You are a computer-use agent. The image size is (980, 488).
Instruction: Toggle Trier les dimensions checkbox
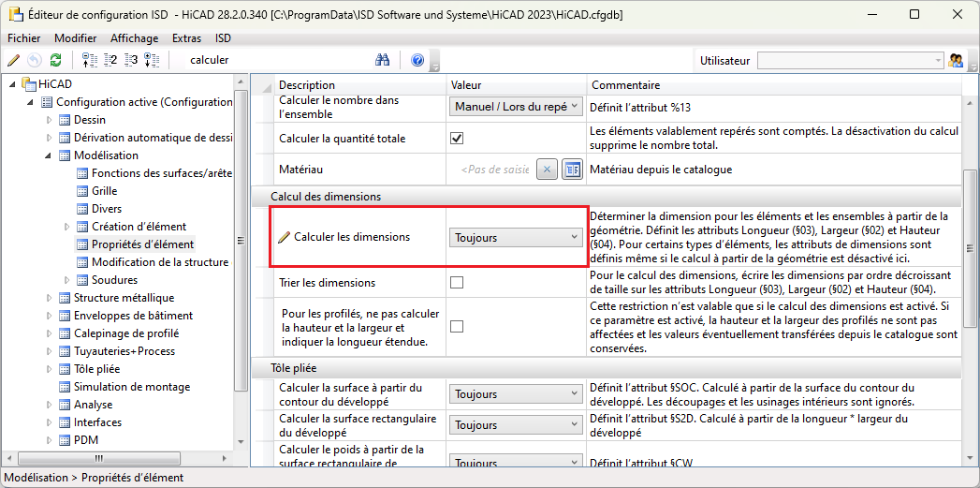click(457, 283)
